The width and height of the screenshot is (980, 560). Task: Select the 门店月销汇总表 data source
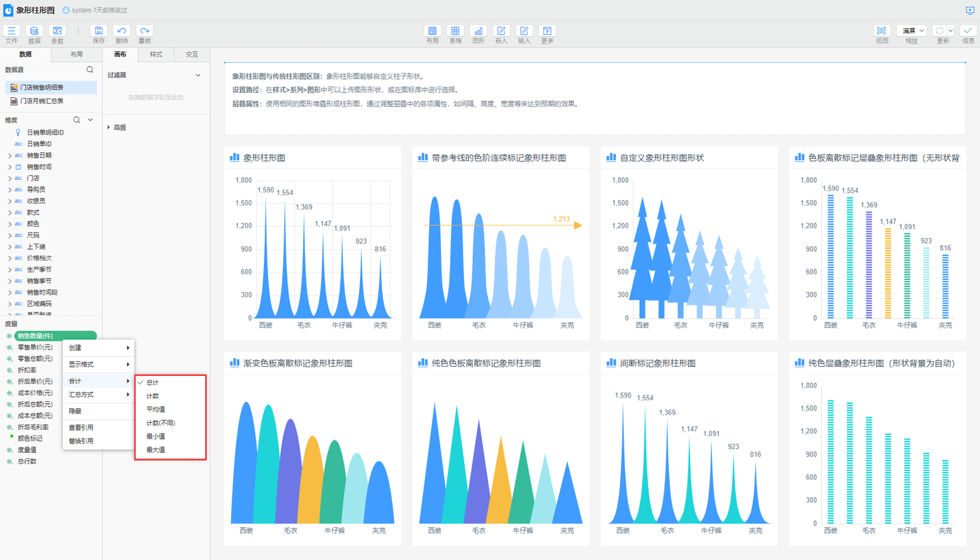pyautogui.click(x=41, y=101)
